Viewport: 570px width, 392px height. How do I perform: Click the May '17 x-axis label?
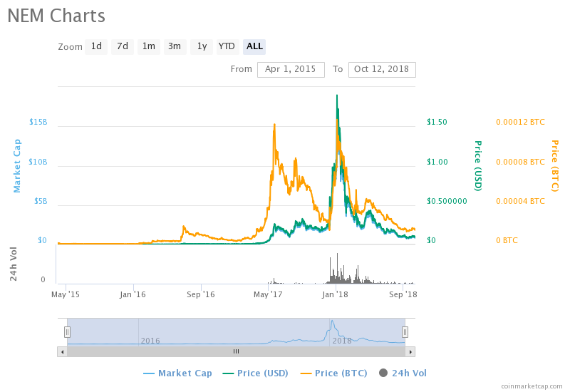(268, 294)
